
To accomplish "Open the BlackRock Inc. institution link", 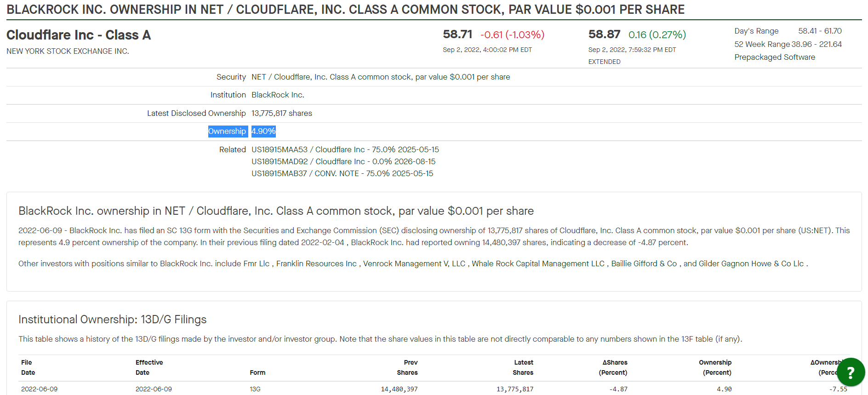I will point(278,95).
